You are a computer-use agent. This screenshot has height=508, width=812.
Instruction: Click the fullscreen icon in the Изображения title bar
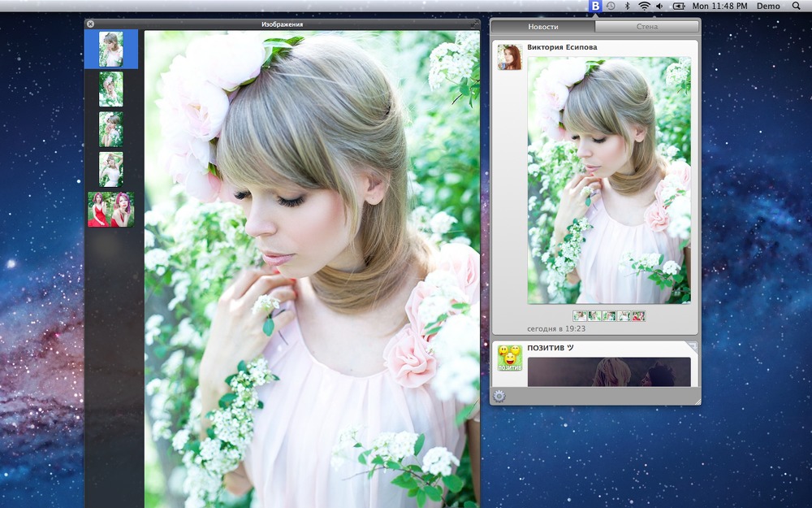coord(474,24)
